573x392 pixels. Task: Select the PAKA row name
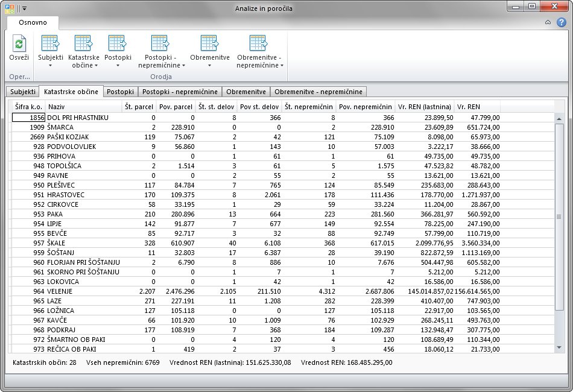pyautogui.click(x=55, y=214)
